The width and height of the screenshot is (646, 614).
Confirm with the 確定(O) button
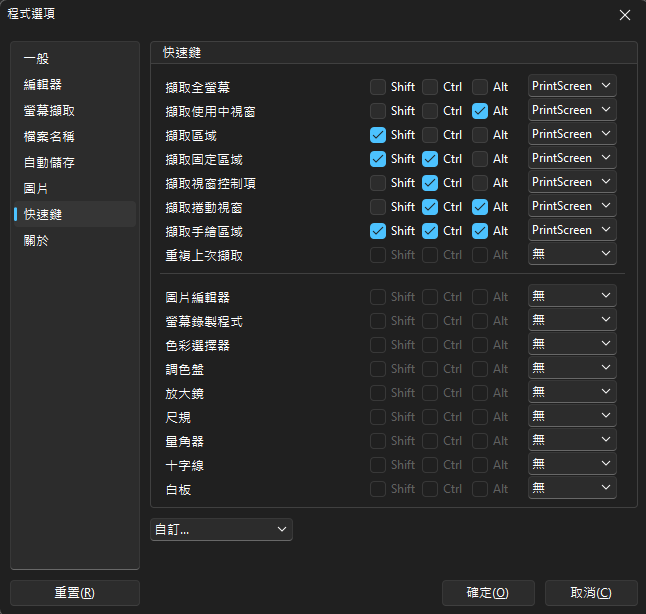click(x=488, y=593)
